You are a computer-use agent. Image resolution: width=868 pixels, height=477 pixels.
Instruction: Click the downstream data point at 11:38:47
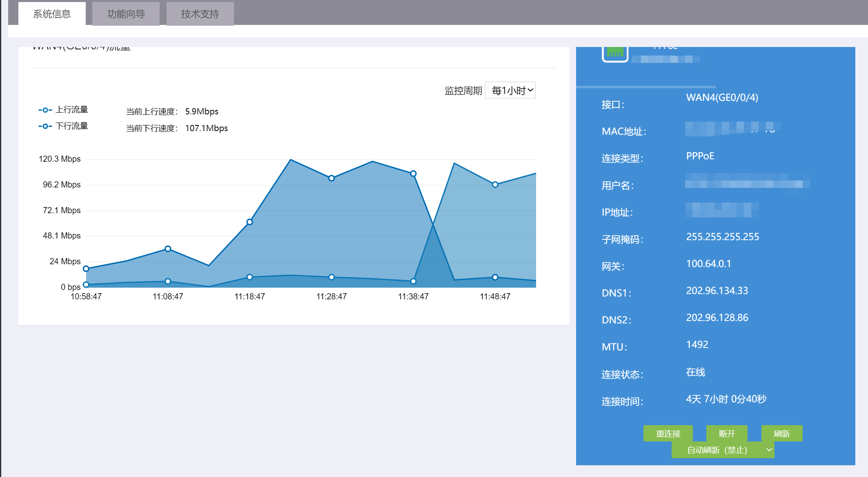point(413,174)
